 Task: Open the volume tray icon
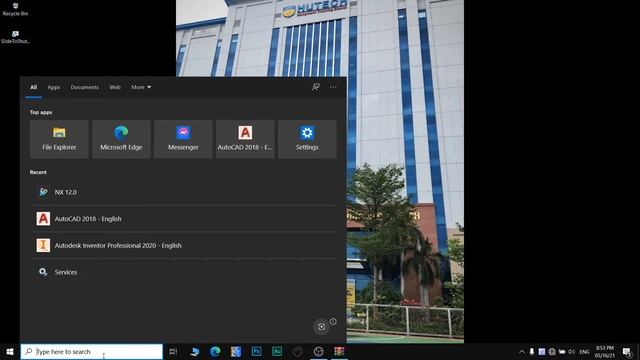pos(571,352)
